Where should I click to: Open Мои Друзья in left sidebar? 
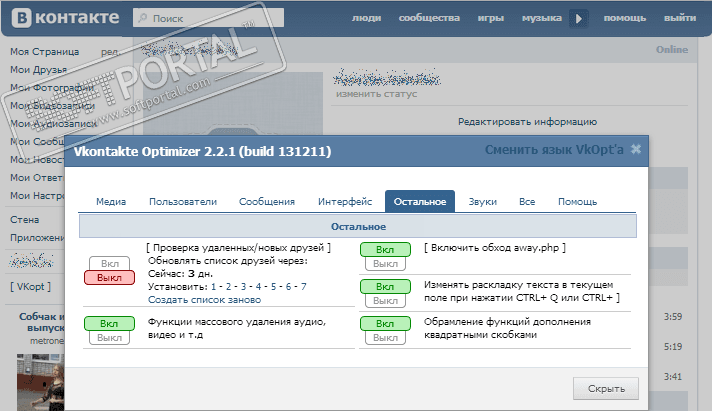click(x=39, y=69)
